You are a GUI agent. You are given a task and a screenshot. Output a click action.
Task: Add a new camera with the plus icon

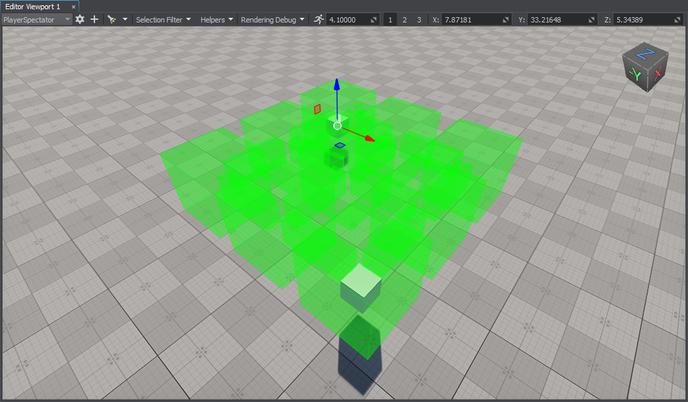pyautogui.click(x=94, y=19)
